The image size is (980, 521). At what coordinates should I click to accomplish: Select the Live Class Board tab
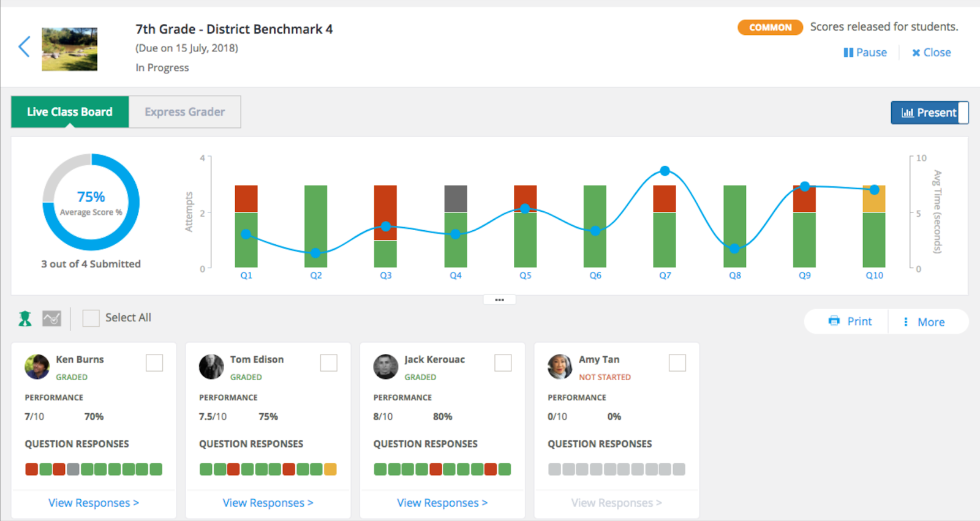[70, 112]
